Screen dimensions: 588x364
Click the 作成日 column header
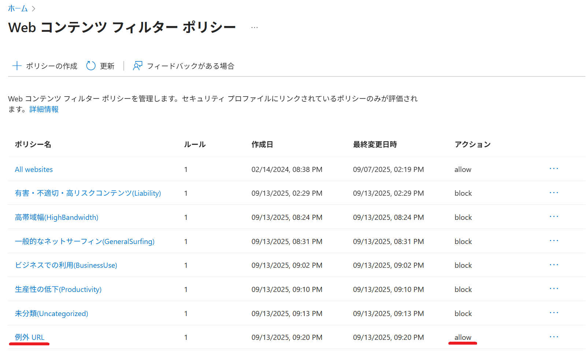coord(262,145)
